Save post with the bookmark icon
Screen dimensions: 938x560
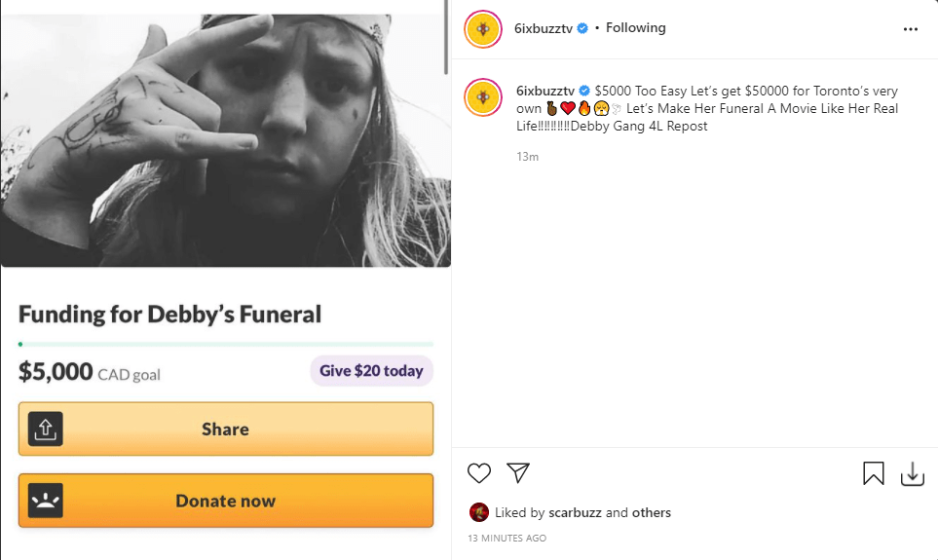874,473
